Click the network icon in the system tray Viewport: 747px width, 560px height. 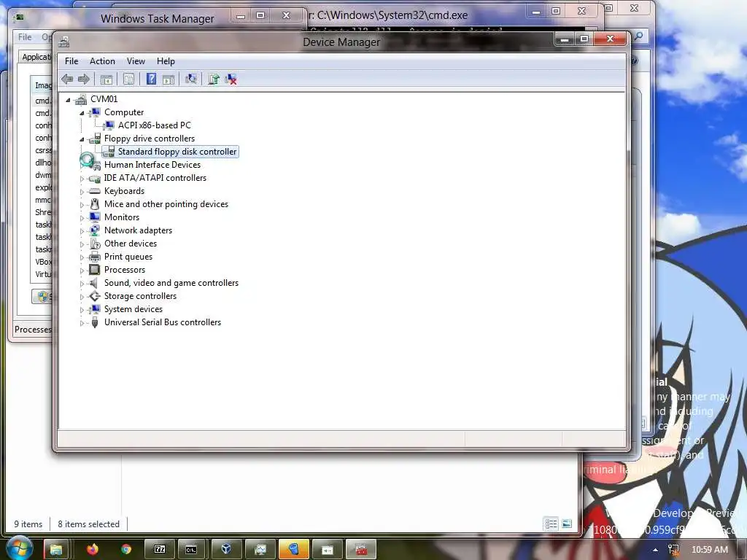coord(673,550)
